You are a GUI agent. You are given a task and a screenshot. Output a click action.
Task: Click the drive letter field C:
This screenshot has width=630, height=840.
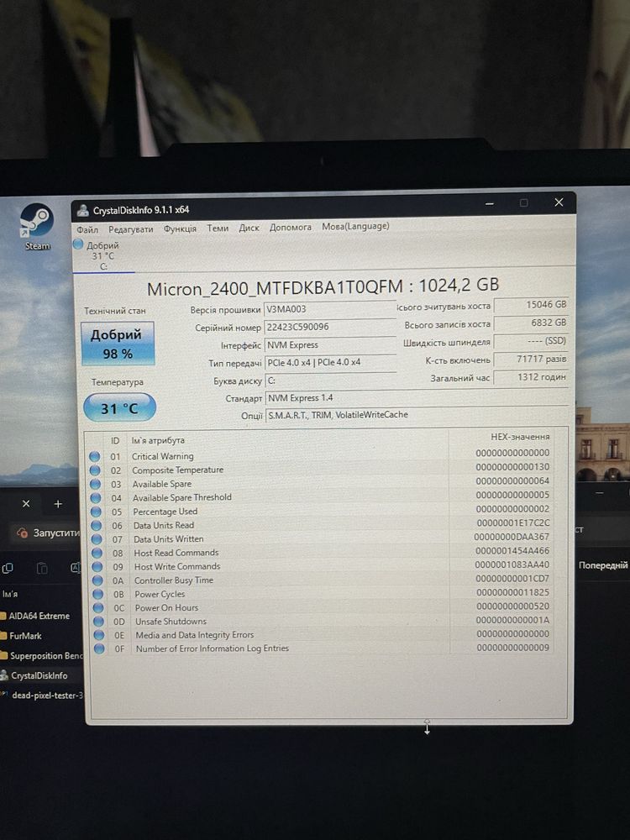click(330, 381)
